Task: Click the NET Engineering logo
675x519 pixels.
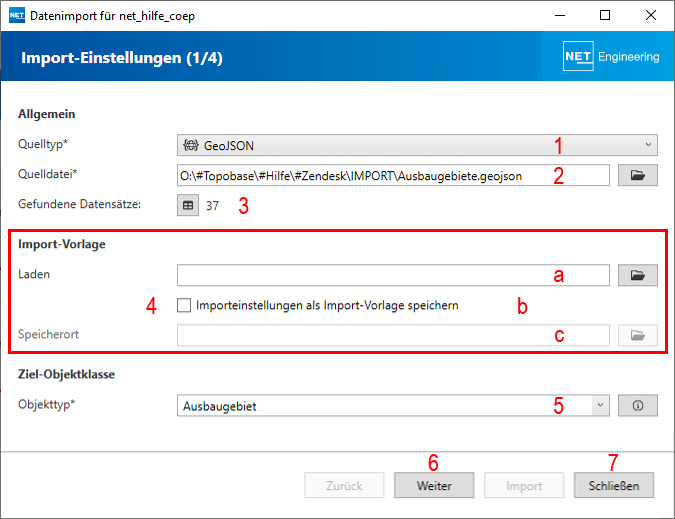Action: 611,56
